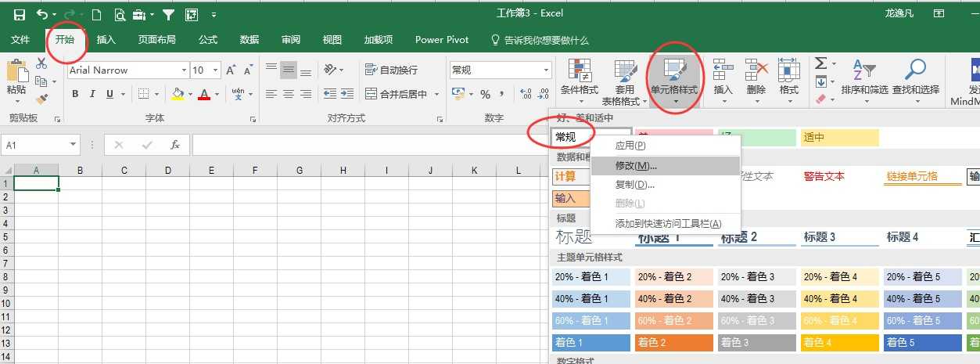This screenshot has height=364, width=980.
Task: Toggle middle align in alignment group
Action: (289, 70)
